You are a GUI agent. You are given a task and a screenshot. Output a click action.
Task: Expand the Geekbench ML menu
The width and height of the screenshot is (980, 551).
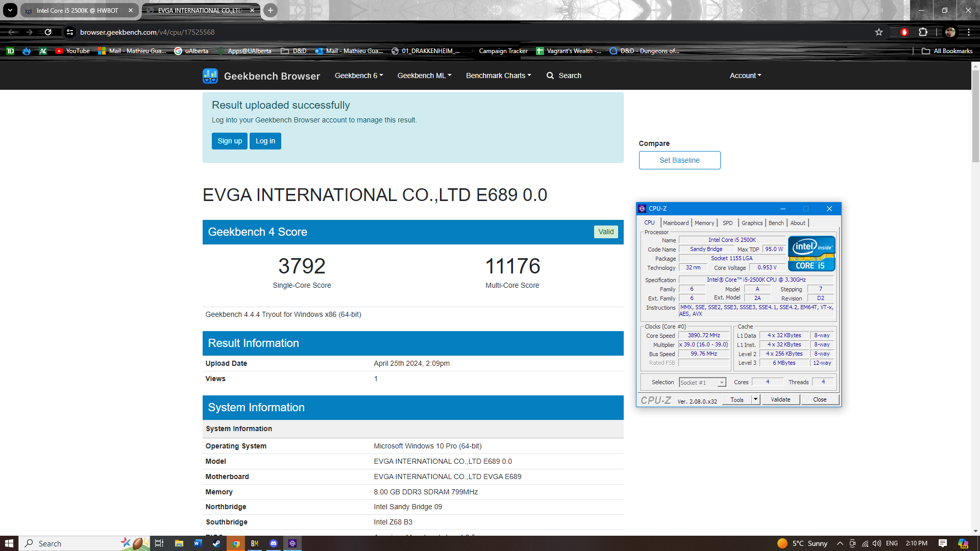425,76
